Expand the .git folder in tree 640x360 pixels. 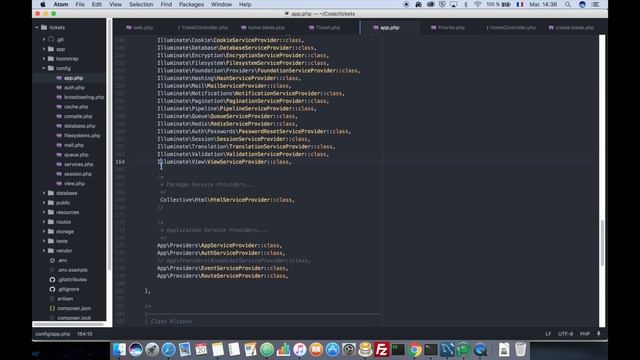pyautogui.click(x=44, y=39)
